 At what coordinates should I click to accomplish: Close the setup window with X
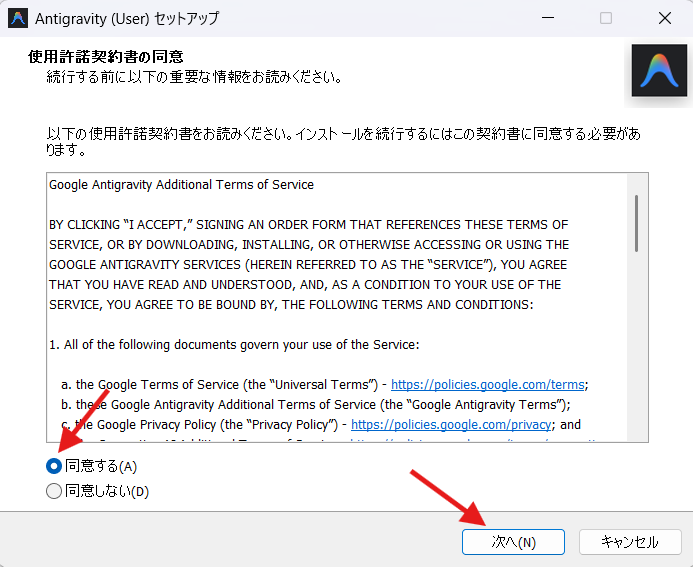click(x=664, y=18)
